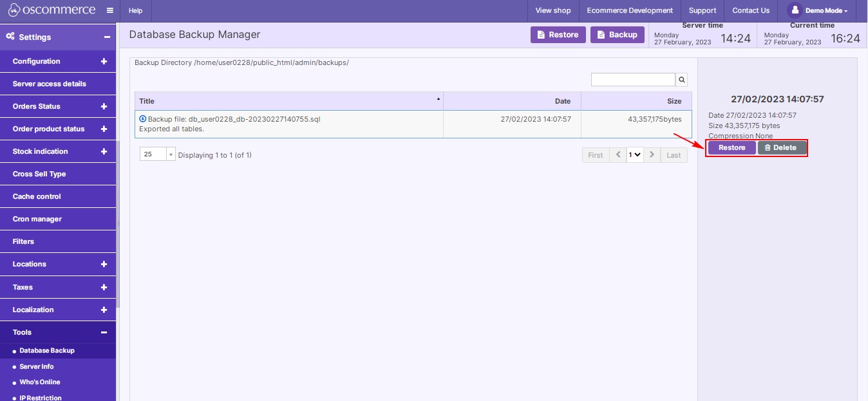Click the next page arrow
Screen dimensions: 868x401
[x=652, y=155]
